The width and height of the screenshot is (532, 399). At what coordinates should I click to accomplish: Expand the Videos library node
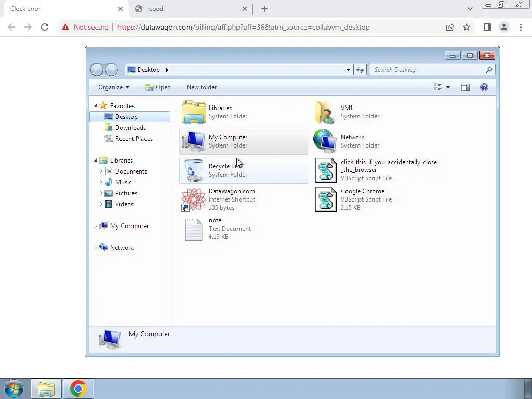click(x=101, y=204)
